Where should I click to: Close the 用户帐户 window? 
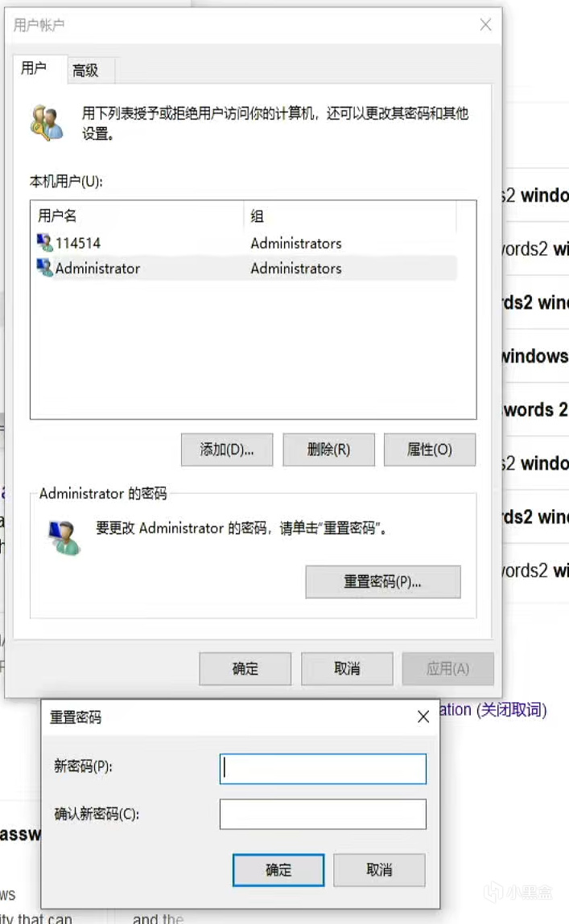(x=485, y=25)
